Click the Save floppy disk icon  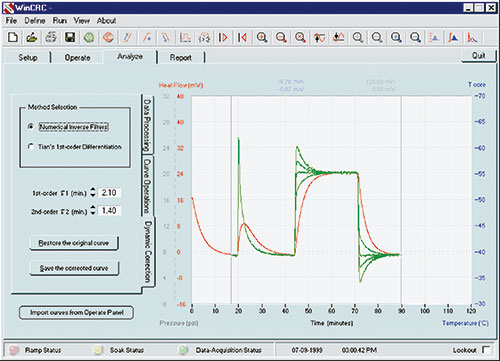click(70, 37)
